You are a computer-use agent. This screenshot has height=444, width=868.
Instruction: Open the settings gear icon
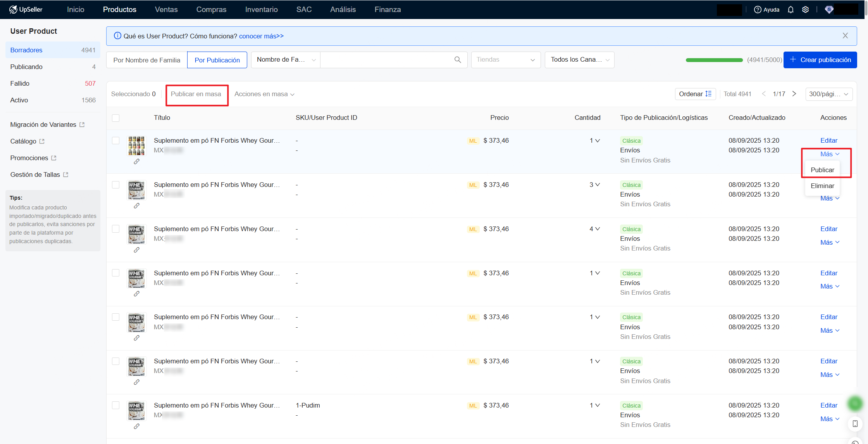pos(805,10)
